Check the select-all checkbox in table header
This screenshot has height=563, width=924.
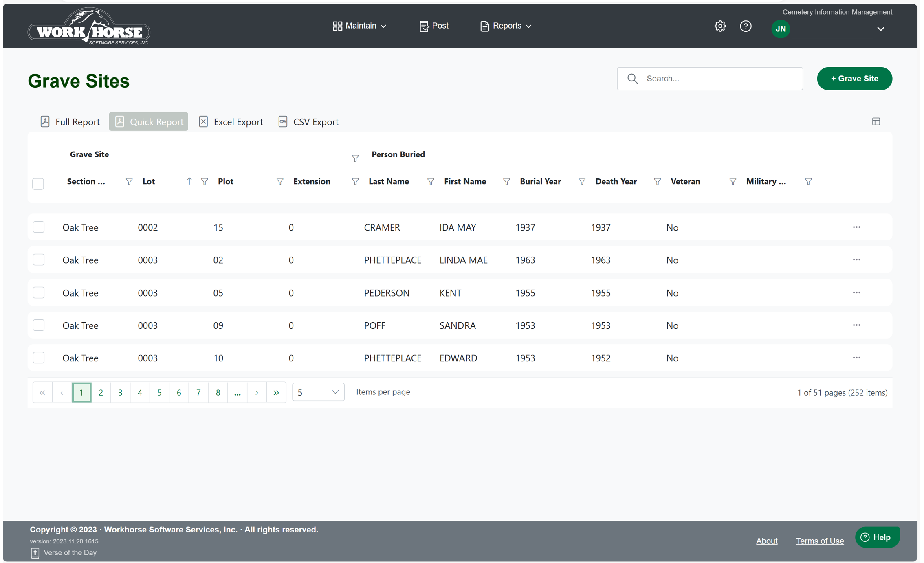click(38, 184)
